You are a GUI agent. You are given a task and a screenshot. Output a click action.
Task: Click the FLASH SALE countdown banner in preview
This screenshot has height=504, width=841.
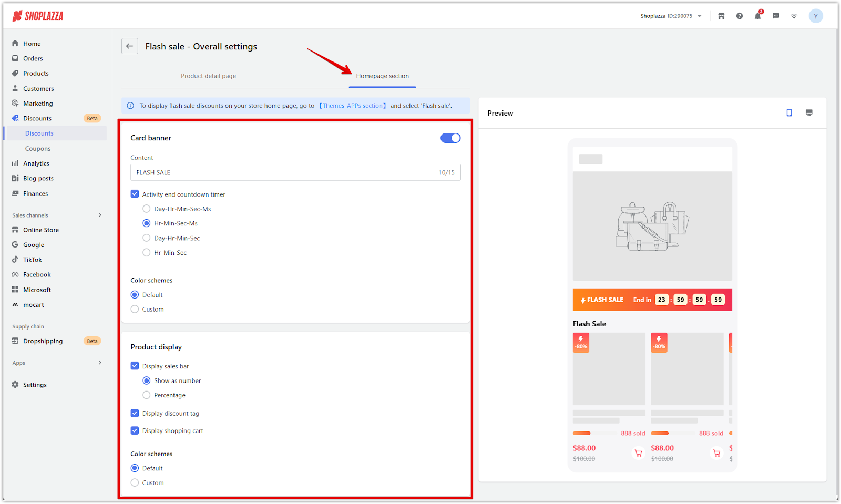[x=652, y=300]
